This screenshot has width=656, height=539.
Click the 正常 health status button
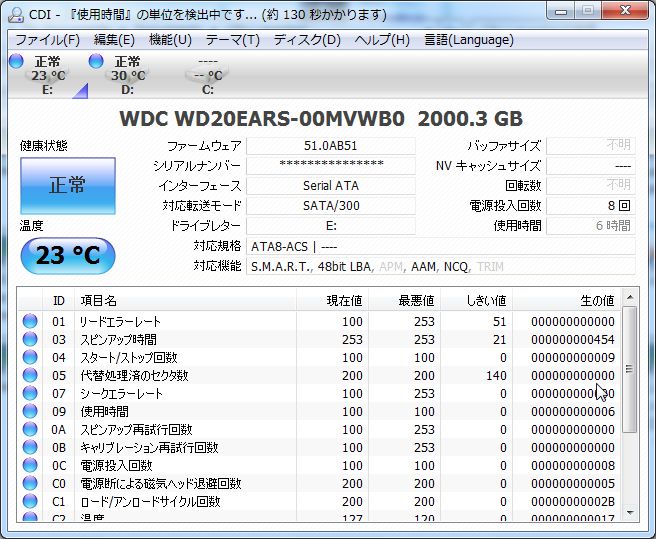click(68, 186)
